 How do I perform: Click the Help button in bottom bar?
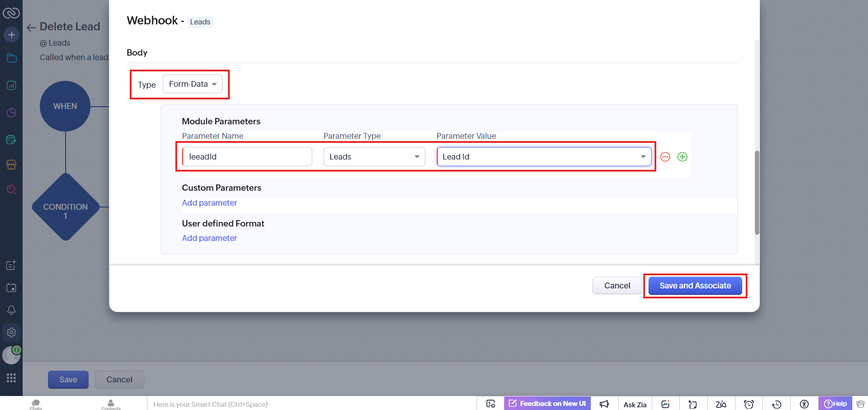click(x=835, y=404)
